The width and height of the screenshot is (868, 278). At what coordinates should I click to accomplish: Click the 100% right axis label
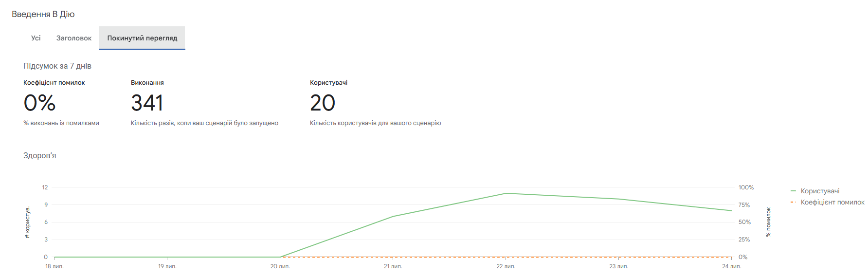click(746, 187)
